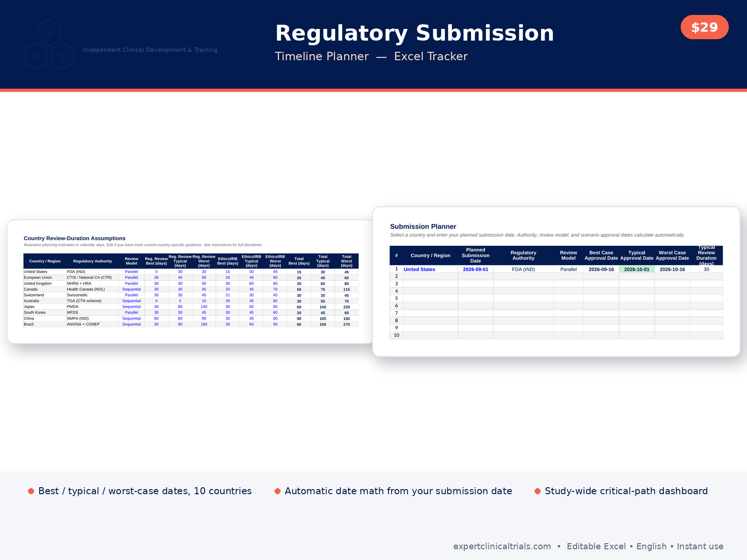747x560 pixels.
Task: Click Brazil's total worst value 270
Action: (x=346, y=324)
